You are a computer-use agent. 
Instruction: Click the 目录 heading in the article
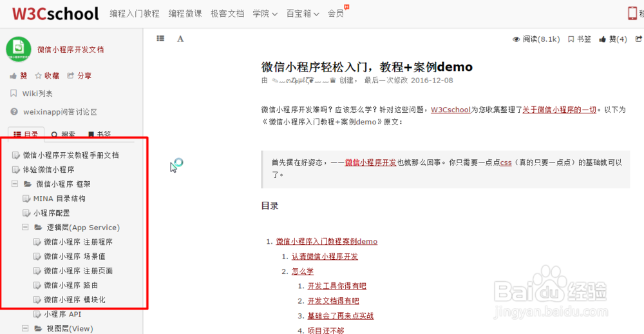click(x=270, y=206)
